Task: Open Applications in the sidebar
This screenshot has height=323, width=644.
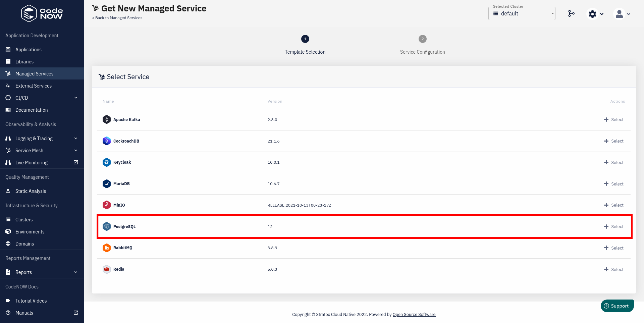Action: click(x=42, y=50)
